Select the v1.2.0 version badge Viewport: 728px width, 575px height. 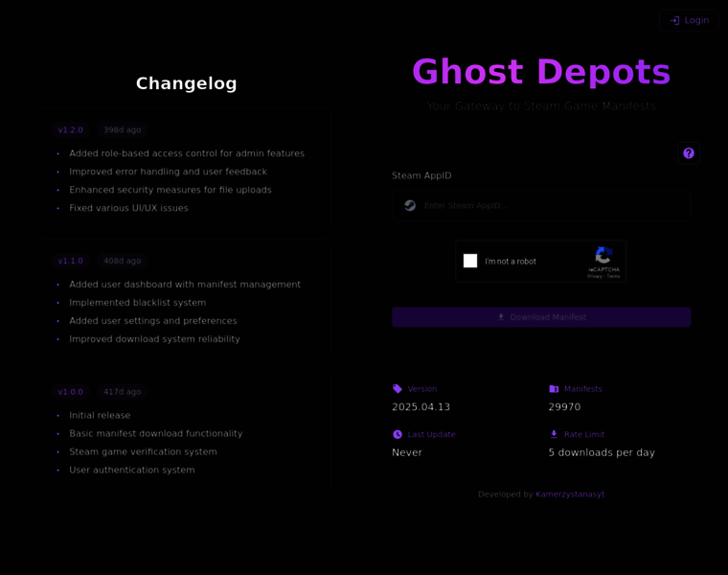71,130
